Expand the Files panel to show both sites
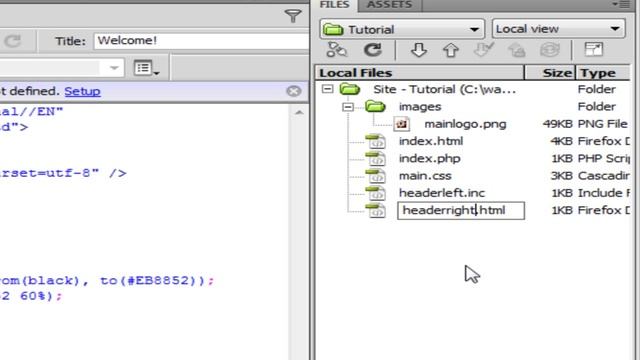The height and width of the screenshot is (360, 640). [x=593, y=49]
